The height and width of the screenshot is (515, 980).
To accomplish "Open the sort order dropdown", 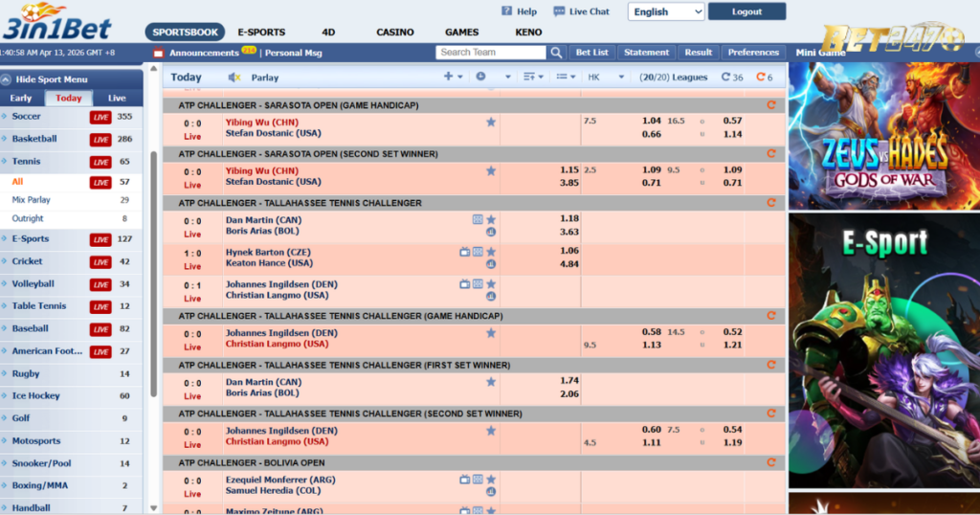I will click(533, 77).
